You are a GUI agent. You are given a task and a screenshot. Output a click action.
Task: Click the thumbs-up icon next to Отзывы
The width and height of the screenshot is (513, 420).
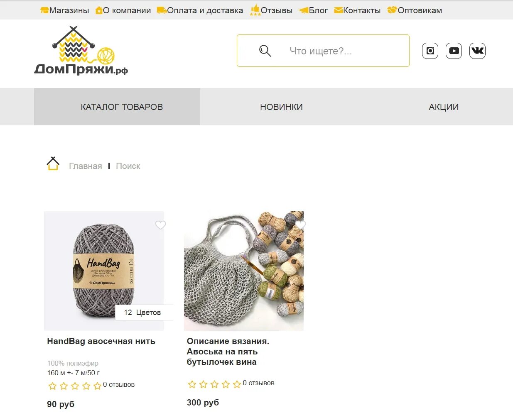point(255,10)
